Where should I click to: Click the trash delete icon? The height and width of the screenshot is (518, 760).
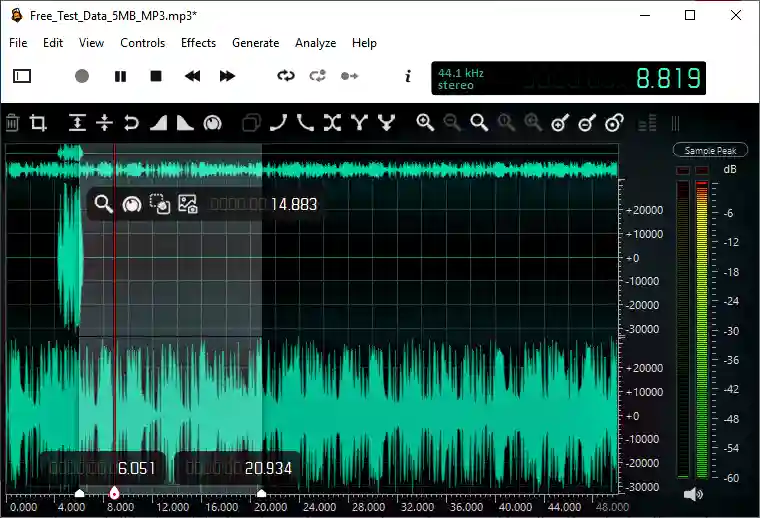(13, 123)
